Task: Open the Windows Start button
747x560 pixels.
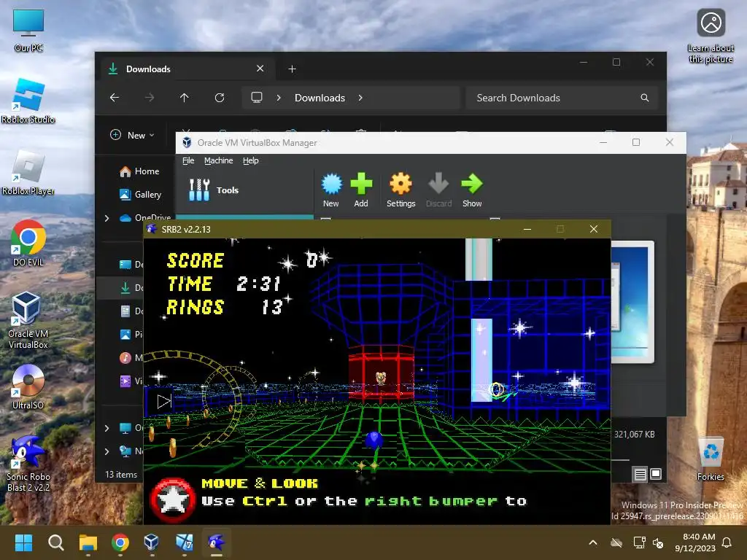Action: 23,542
